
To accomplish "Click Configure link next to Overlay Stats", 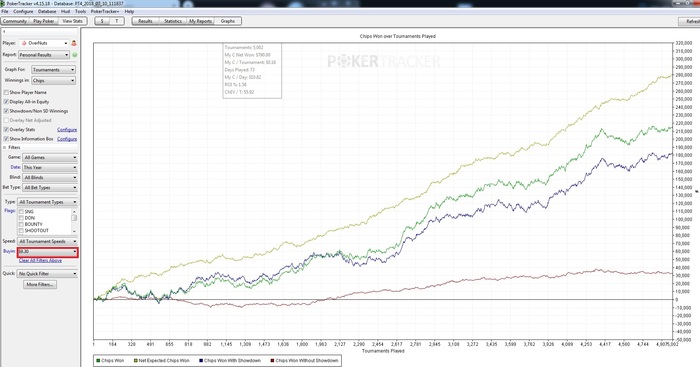I will (67, 129).
